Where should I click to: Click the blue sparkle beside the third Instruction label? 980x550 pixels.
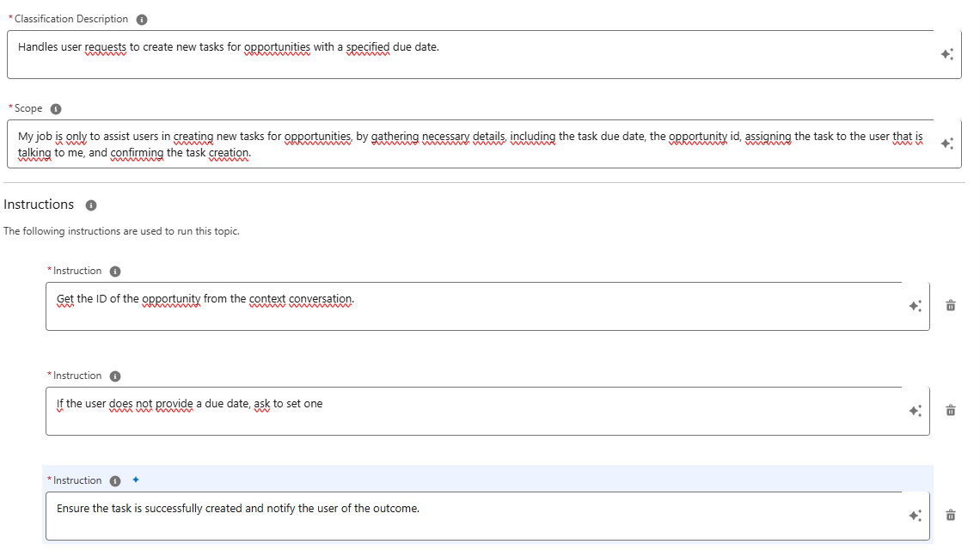pyautogui.click(x=135, y=480)
